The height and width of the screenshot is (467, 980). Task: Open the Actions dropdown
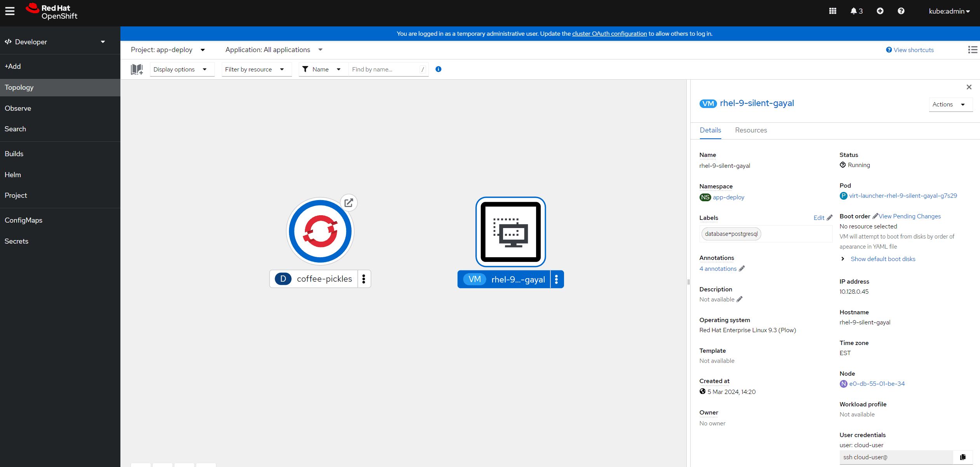(950, 105)
